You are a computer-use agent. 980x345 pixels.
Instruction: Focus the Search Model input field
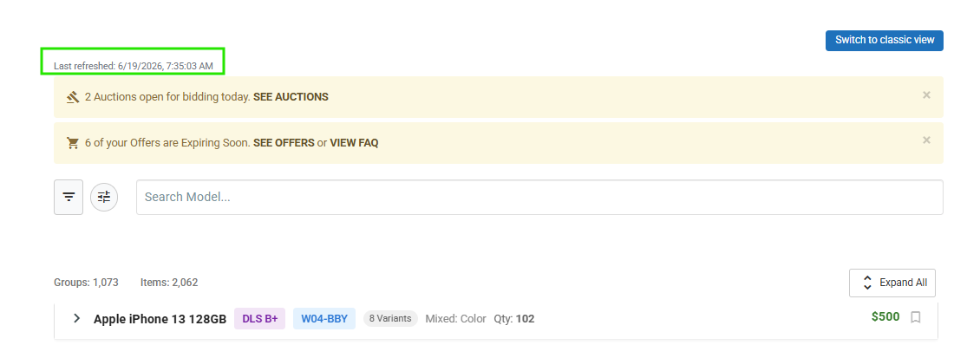point(539,197)
